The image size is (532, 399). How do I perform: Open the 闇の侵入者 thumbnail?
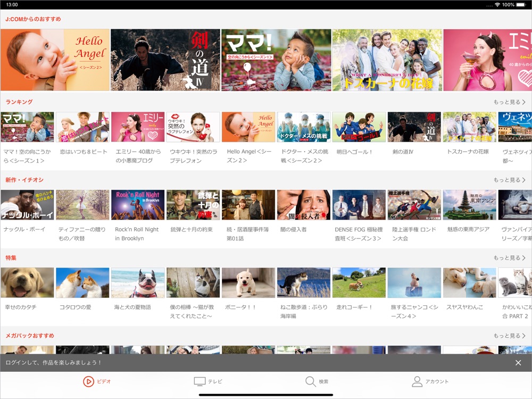pyautogui.click(x=304, y=205)
